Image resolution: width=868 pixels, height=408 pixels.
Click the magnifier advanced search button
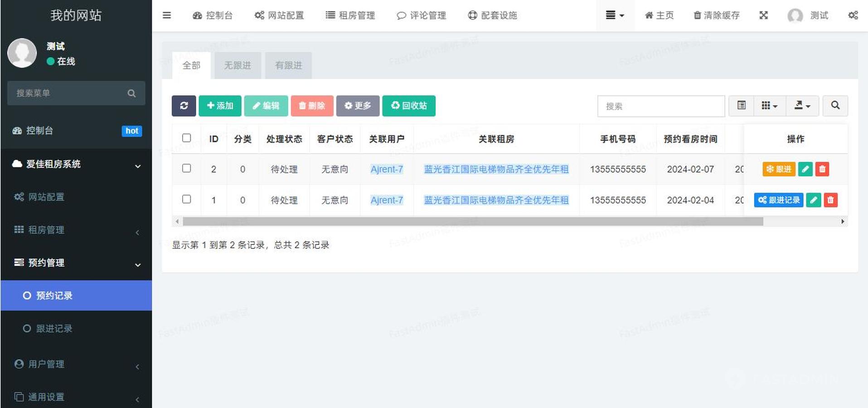coord(835,106)
